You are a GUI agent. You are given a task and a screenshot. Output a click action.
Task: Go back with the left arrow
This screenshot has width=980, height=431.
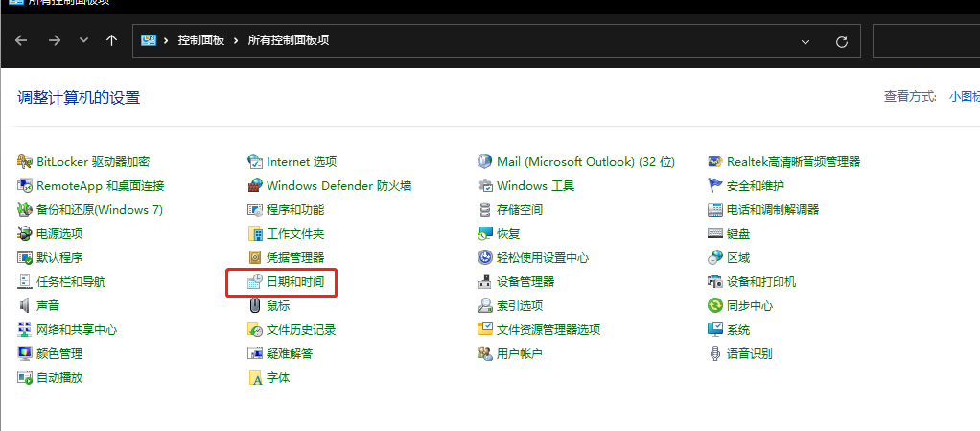[x=21, y=40]
